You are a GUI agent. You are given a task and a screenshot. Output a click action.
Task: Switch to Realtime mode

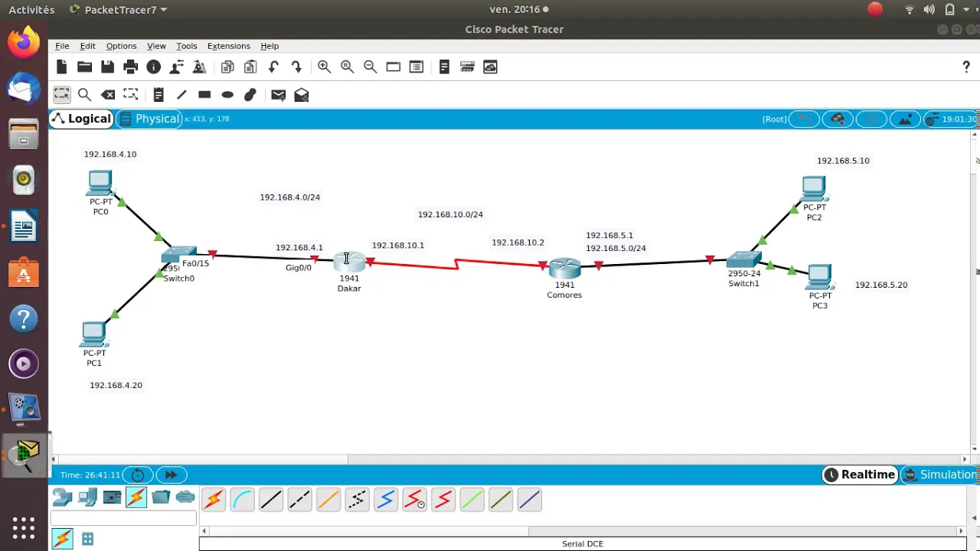(860, 474)
